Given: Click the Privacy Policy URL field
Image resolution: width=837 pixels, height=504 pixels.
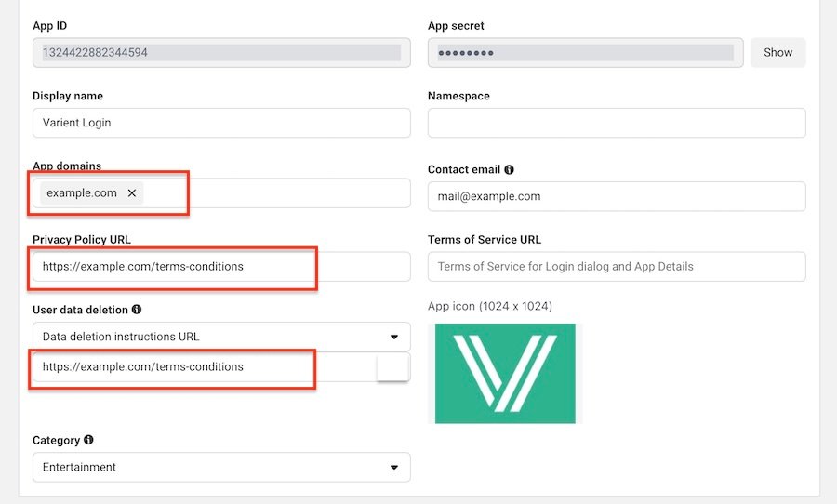Looking at the screenshot, I should click(221, 266).
